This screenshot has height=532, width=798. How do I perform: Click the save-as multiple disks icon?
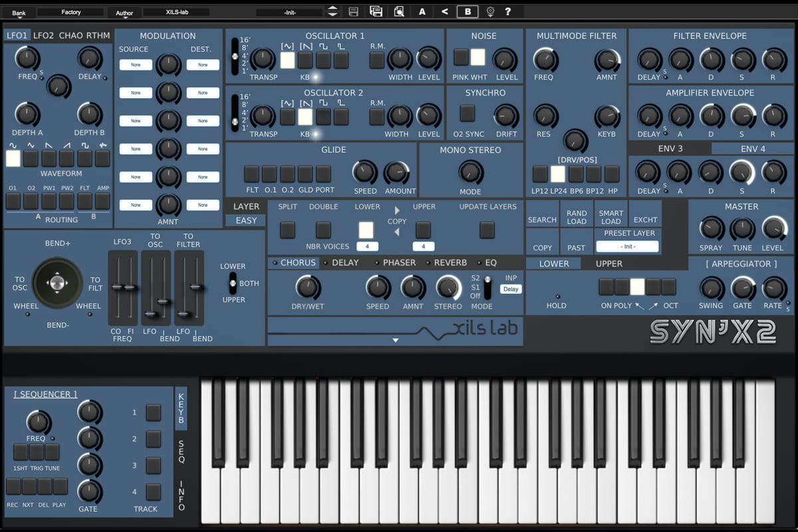click(376, 11)
